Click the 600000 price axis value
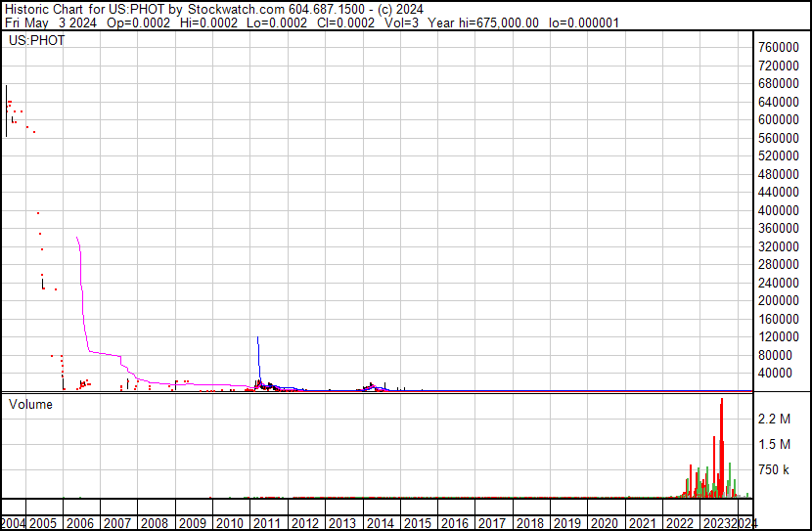This screenshot has height=531, width=812. click(x=779, y=119)
